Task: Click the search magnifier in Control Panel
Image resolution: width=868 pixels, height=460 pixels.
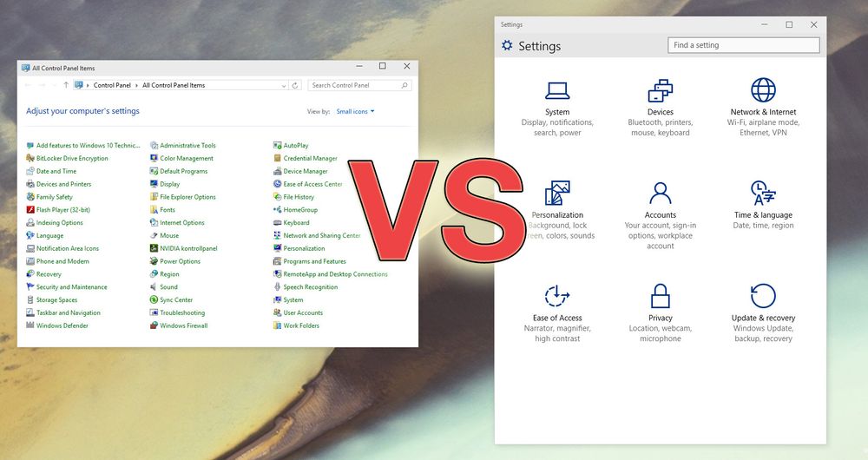Action: tap(404, 85)
